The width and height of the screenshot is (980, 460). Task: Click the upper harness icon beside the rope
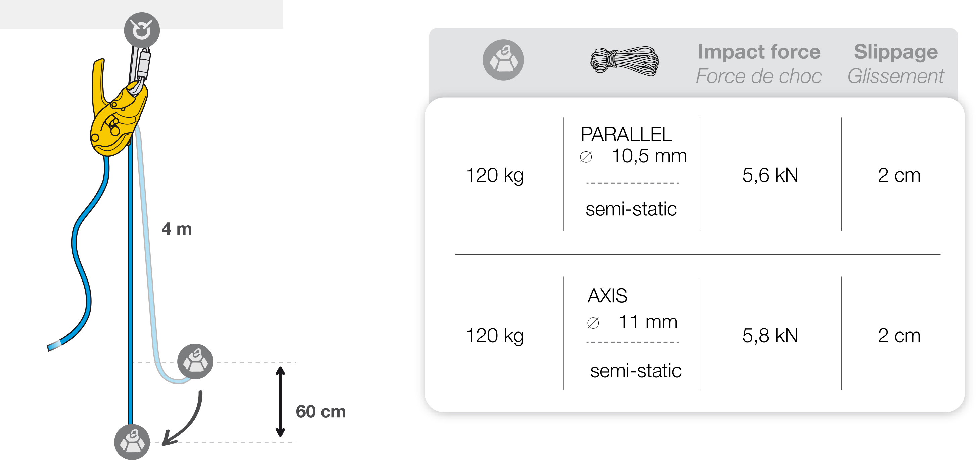pos(195,362)
